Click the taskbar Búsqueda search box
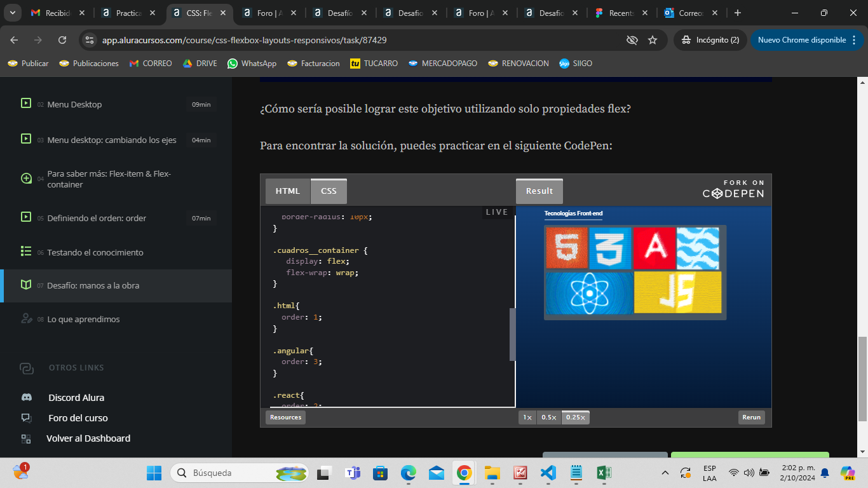868x488 pixels. pos(239,473)
